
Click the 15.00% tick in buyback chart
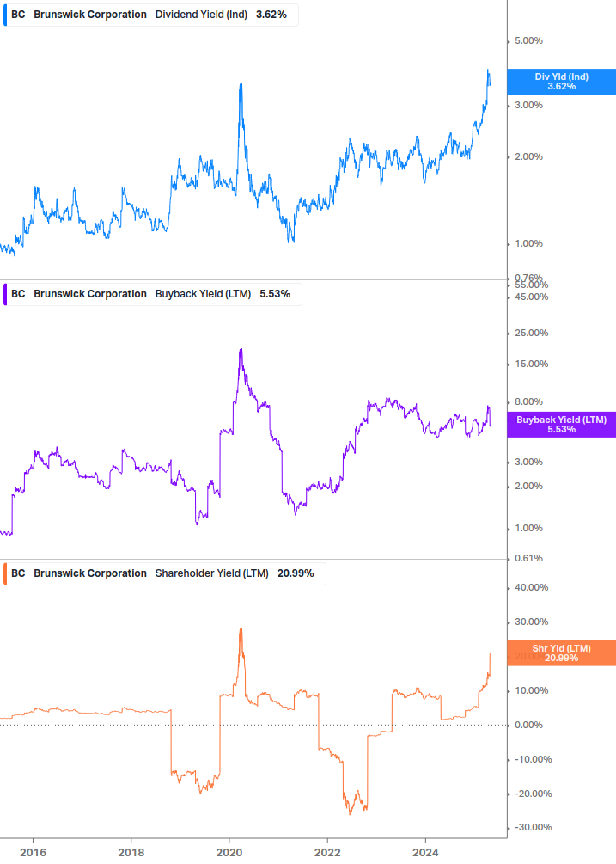coord(531,364)
